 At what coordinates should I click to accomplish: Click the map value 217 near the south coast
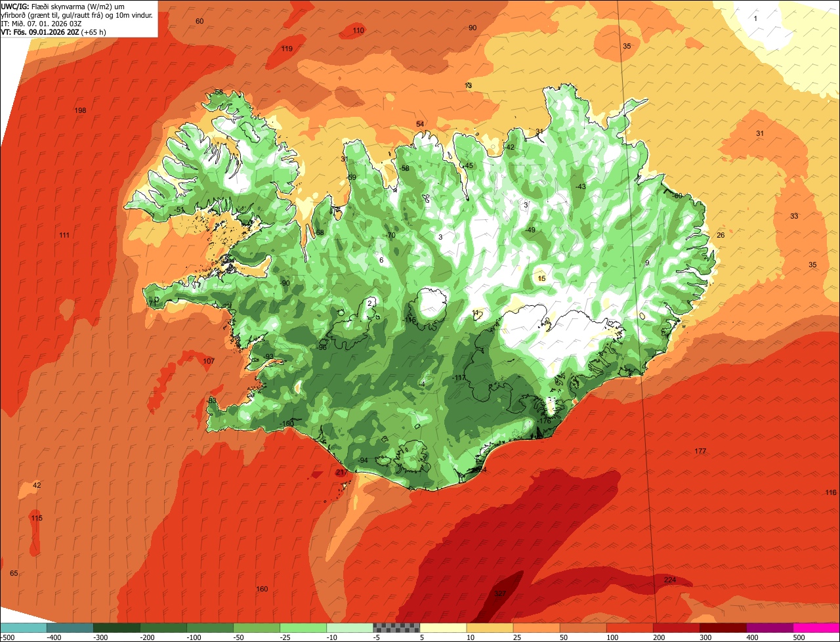(341, 473)
